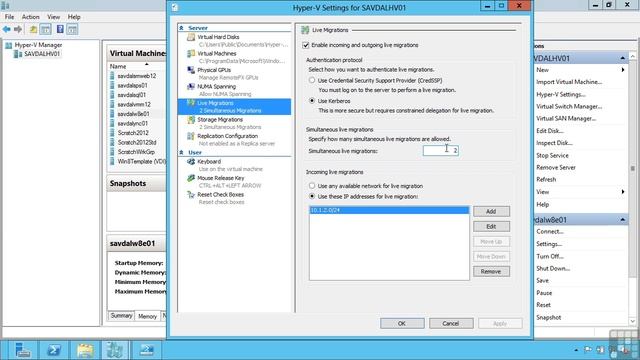Screen dimensions: 640x360
Task: Open the Action menu
Action: point(31,17)
